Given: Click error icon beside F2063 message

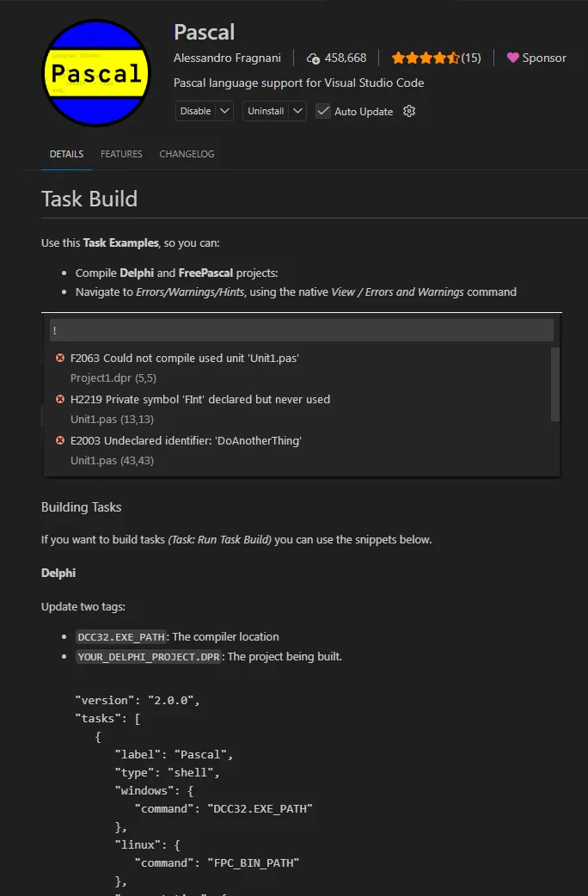Looking at the screenshot, I should coord(60,358).
